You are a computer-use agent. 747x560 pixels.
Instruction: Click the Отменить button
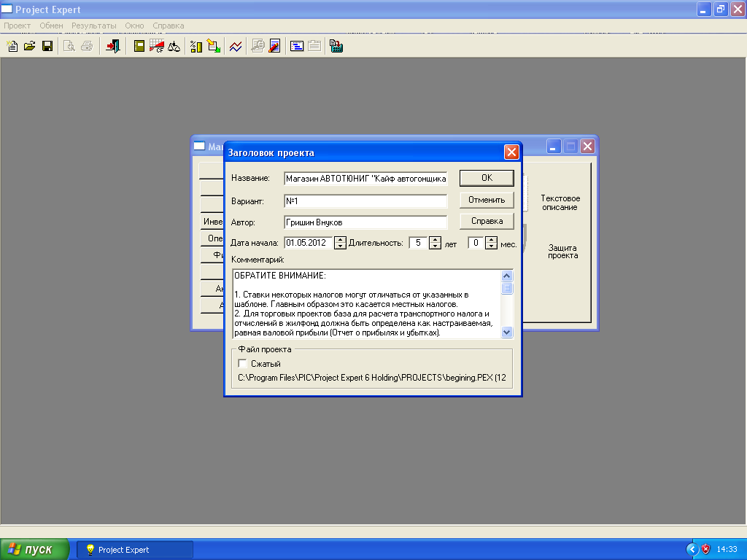487,200
